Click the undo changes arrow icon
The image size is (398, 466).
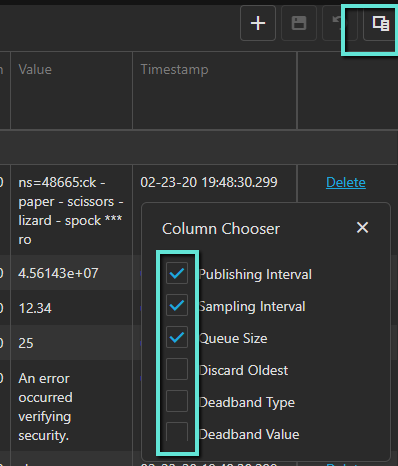[340, 23]
